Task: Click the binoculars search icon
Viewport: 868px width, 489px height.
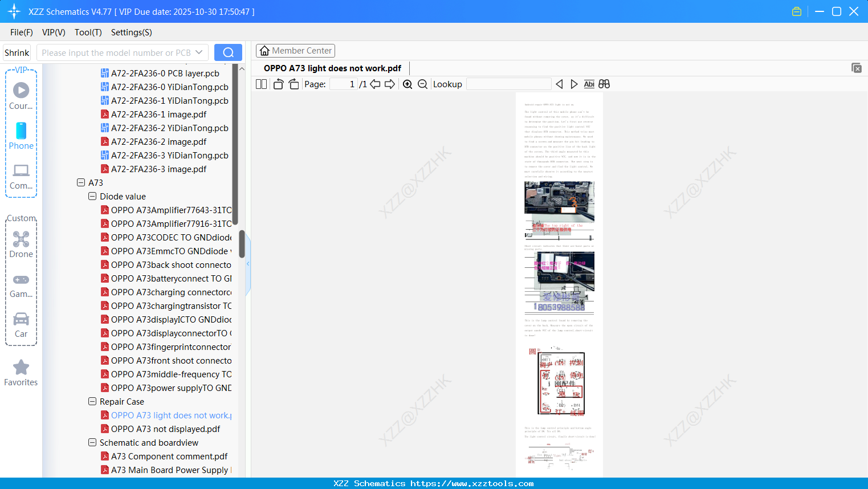Action: click(x=604, y=84)
